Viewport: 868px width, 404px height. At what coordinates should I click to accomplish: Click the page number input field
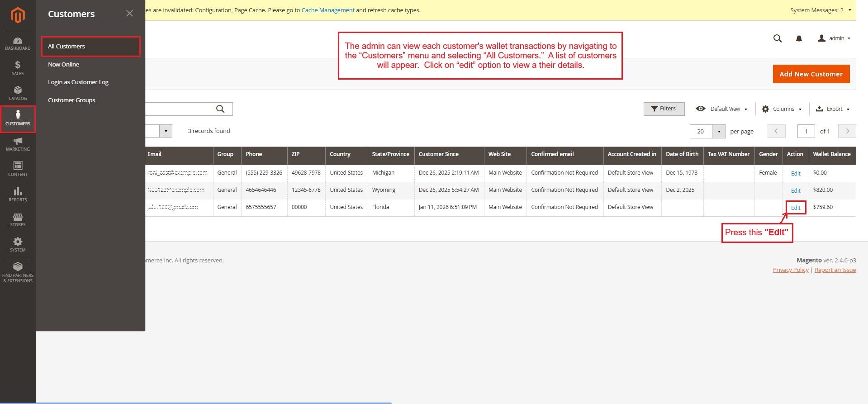[x=806, y=132]
